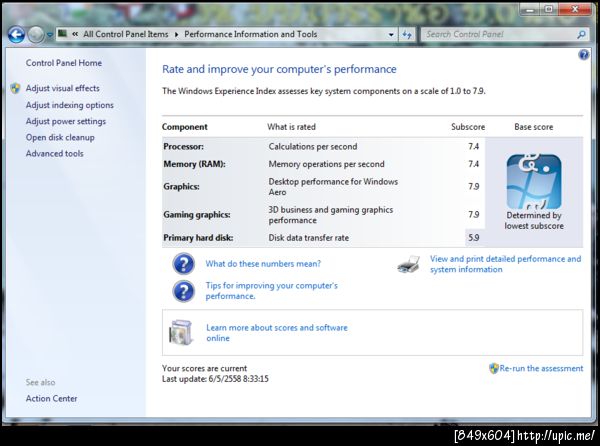Minimize the Control Panel window
This screenshot has height=446, width=600.
point(530,10)
